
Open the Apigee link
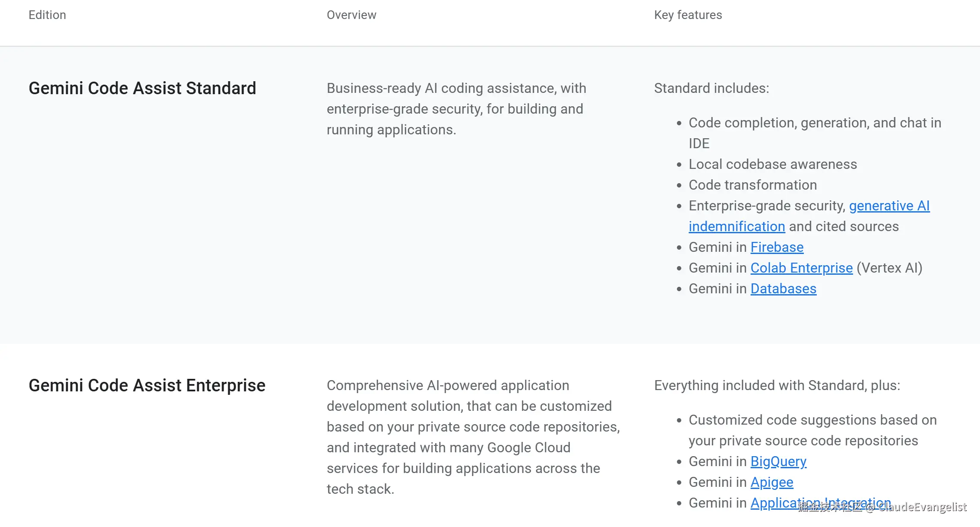[x=771, y=482]
